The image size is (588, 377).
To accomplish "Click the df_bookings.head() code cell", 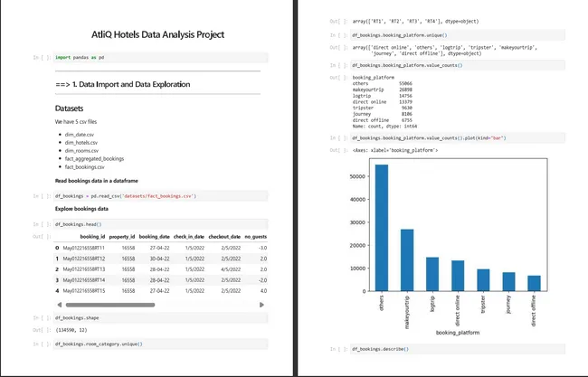I will [160, 224].
